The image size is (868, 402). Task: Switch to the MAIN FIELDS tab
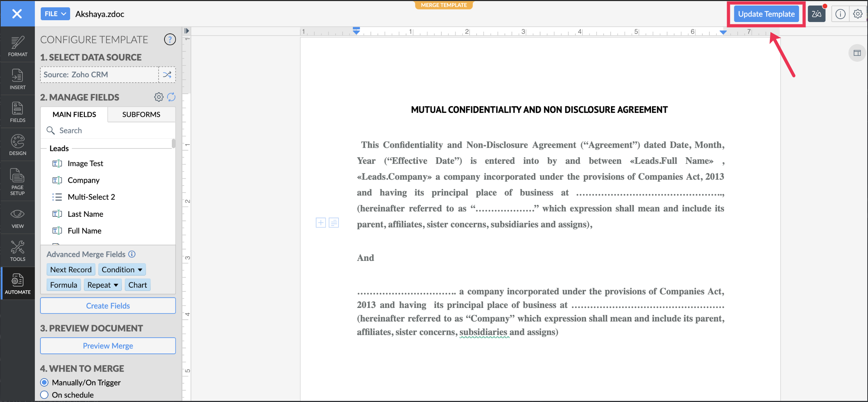pos(74,115)
